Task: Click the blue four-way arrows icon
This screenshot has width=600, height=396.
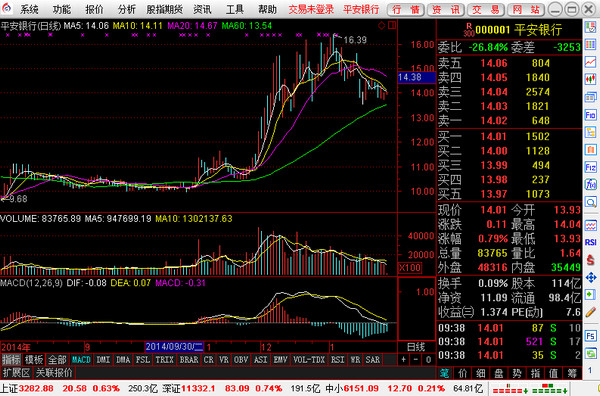Action: (x=590, y=277)
